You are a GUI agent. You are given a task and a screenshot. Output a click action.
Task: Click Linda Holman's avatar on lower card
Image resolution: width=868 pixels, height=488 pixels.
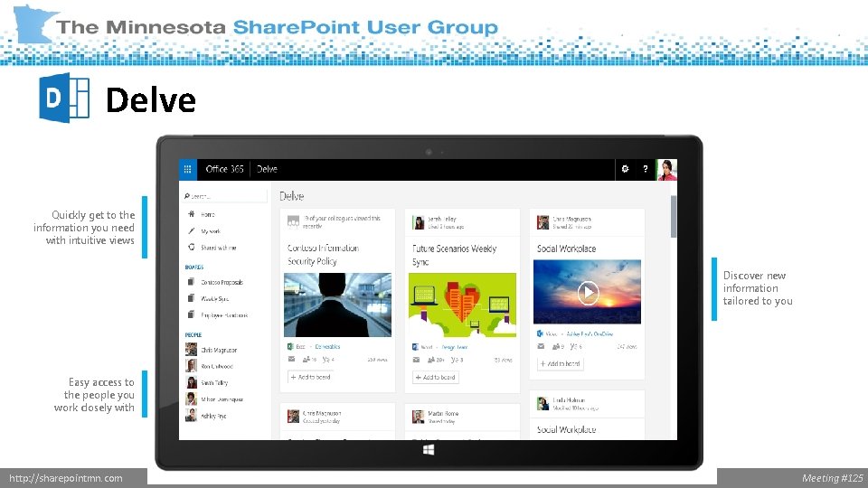[x=543, y=403]
